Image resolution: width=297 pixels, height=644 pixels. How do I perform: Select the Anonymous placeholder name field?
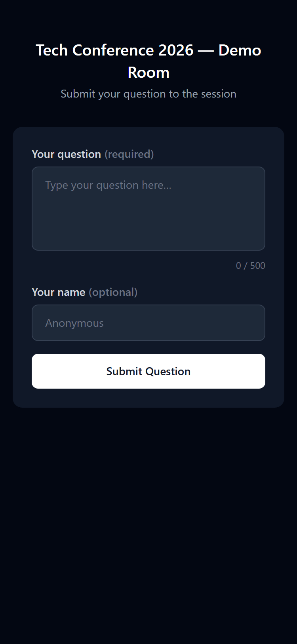pyautogui.click(x=148, y=323)
